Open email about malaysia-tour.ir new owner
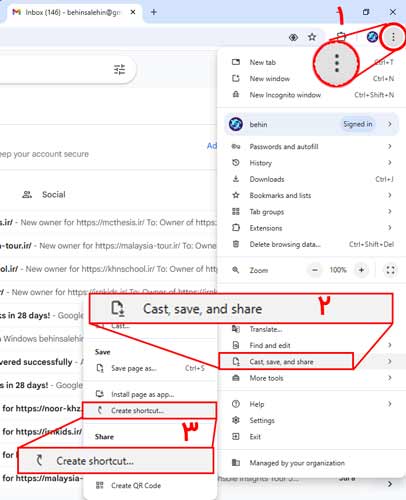This screenshot has height=500, width=406. [108, 246]
